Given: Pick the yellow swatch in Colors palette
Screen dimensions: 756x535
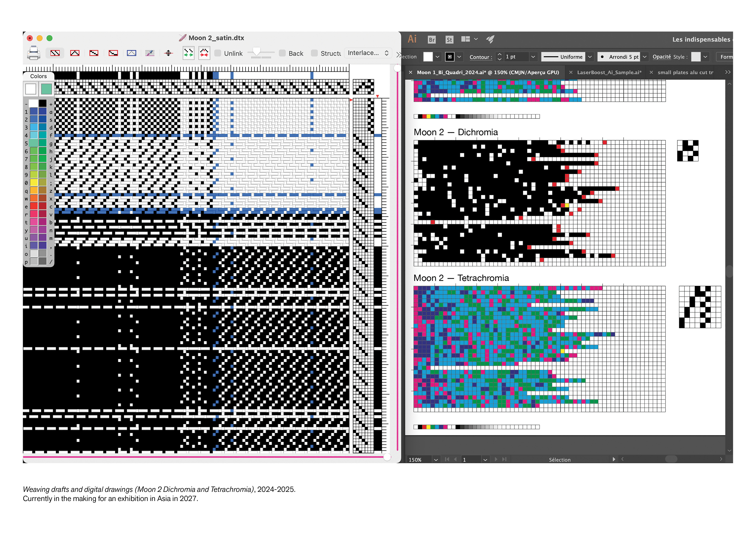Looking at the screenshot, I should click(34, 182).
